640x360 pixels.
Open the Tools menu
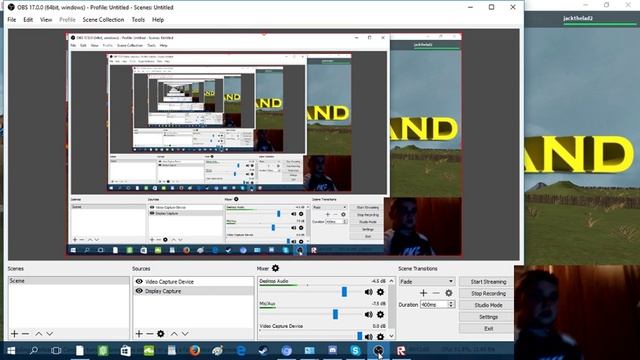(138, 20)
